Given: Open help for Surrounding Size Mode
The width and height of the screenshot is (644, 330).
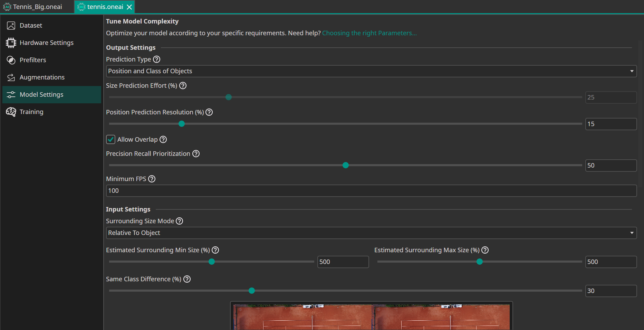Looking at the screenshot, I should pos(179,221).
